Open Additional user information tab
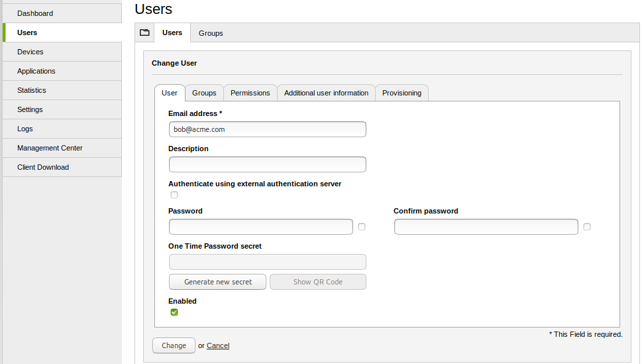The height and width of the screenshot is (364, 644). 326,93
